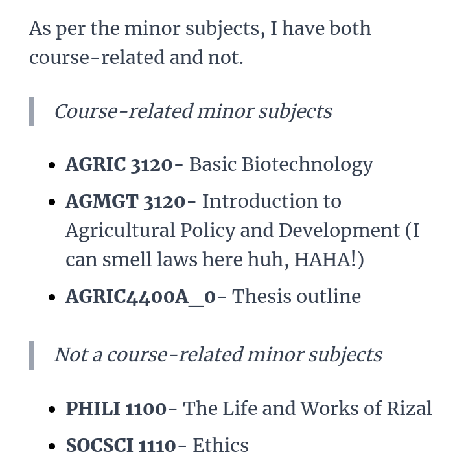Click the Agricultural Policy and Development line

(233, 231)
